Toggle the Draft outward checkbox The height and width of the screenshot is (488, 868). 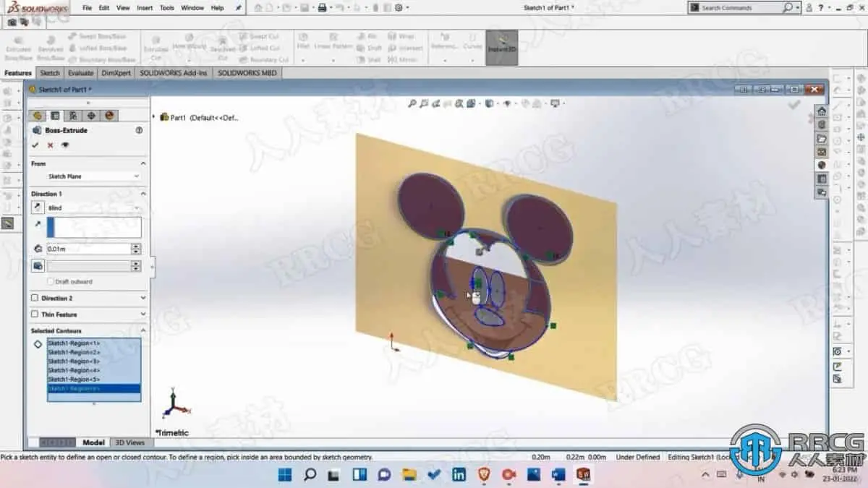pyautogui.click(x=51, y=282)
